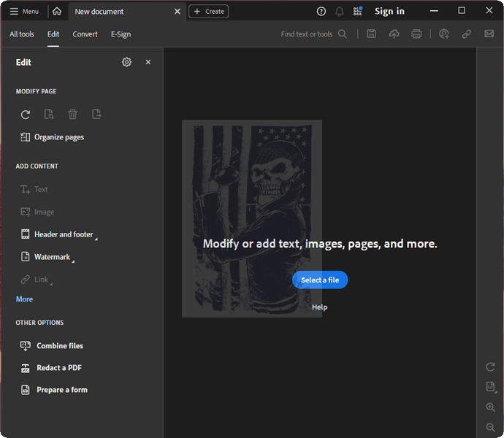504x438 pixels.
Task: Open the hamburger Menu
Action: 24,12
